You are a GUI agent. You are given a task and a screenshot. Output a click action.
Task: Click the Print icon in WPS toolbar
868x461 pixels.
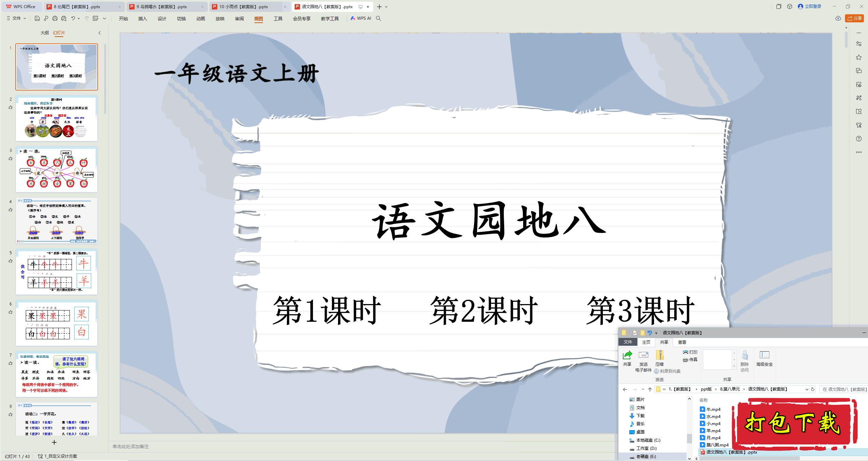[55, 18]
